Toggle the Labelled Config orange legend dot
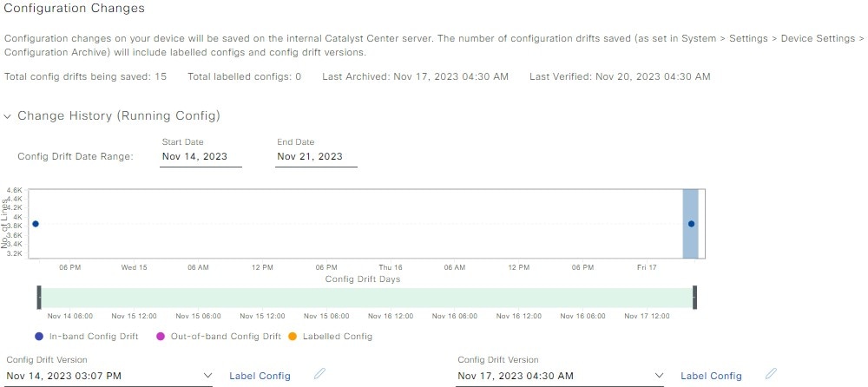868x387 pixels. tap(293, 336)
